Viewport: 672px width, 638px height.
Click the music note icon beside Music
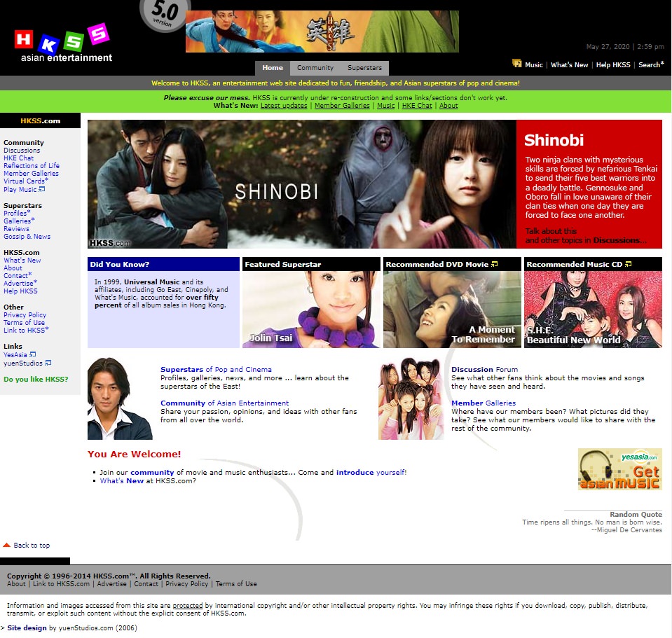pos(517,64)
